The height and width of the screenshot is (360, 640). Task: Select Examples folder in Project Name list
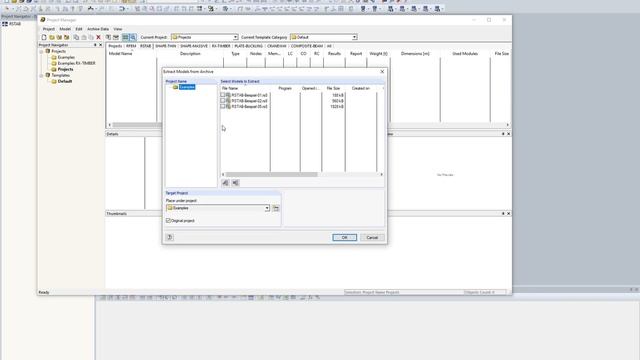(x=187, y=87)
